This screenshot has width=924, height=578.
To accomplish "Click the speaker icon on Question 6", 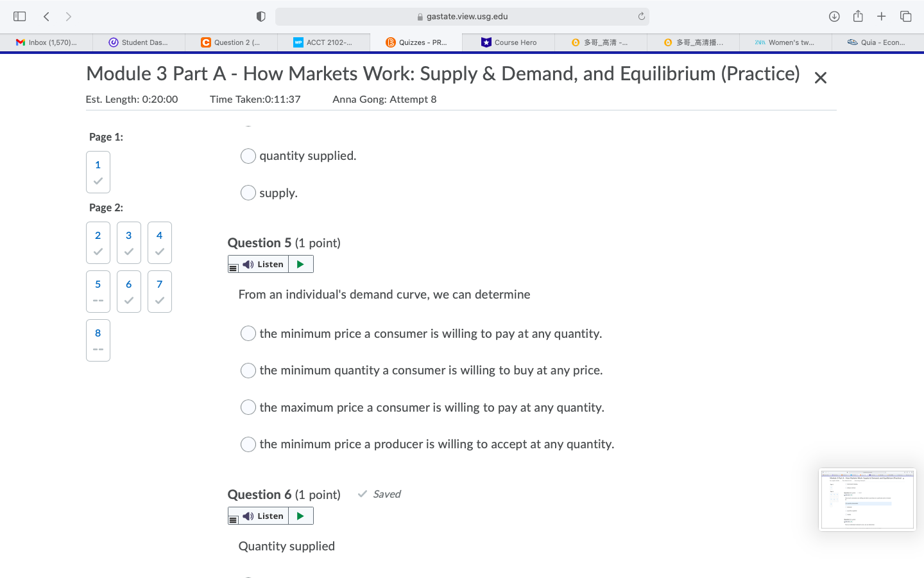I will tap(247, 516).
